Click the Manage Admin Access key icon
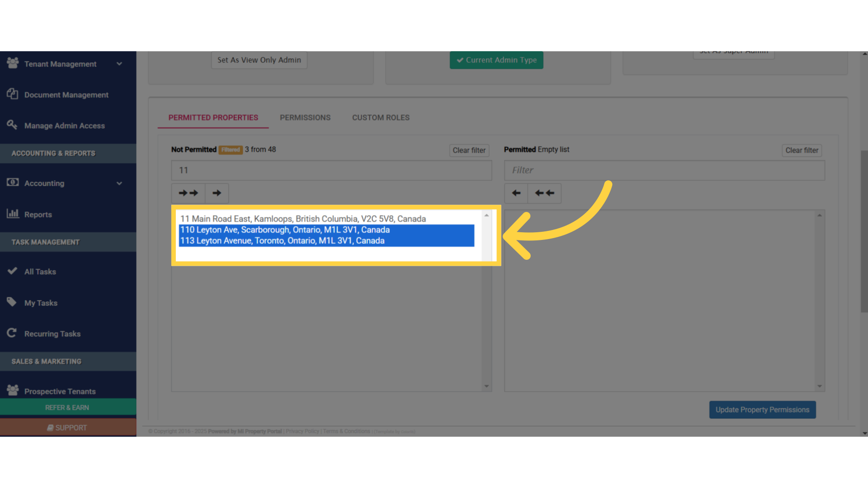This screenshot has height=488, width=868. point(12,125)
